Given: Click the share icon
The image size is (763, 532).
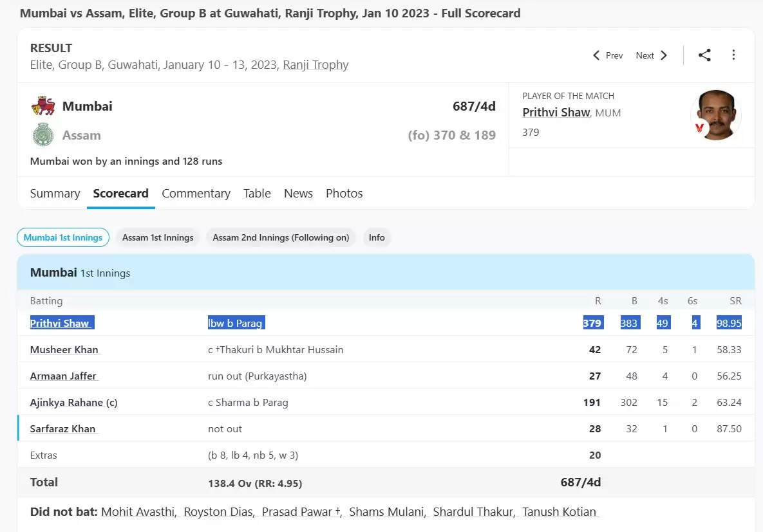Looking at the screenshot, I should click(704, 55).
